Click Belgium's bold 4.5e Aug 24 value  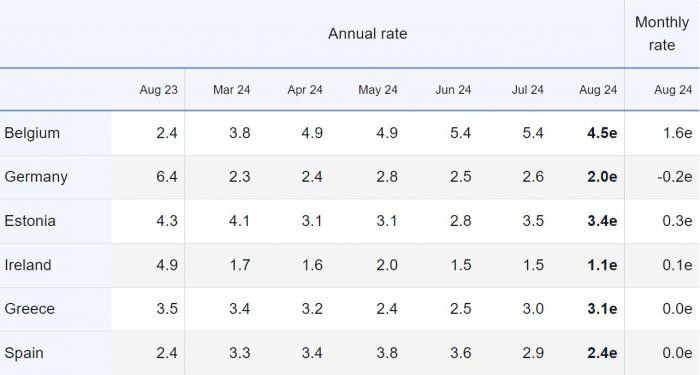pyautogui.click(x=602, y=133)
